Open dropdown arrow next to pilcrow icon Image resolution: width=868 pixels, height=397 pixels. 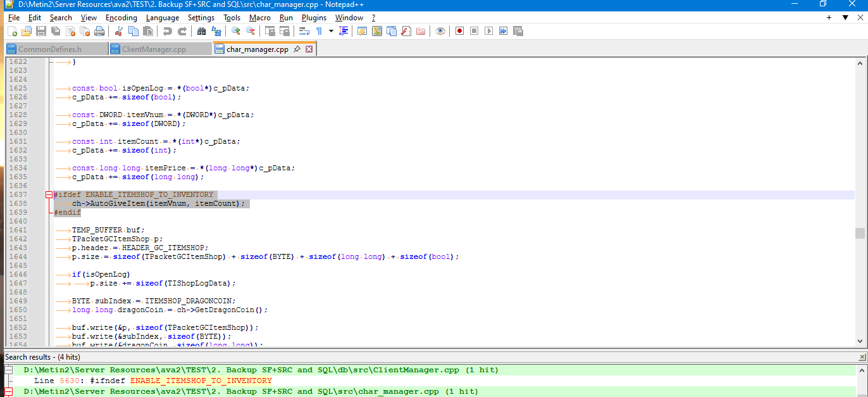[330, 31]
